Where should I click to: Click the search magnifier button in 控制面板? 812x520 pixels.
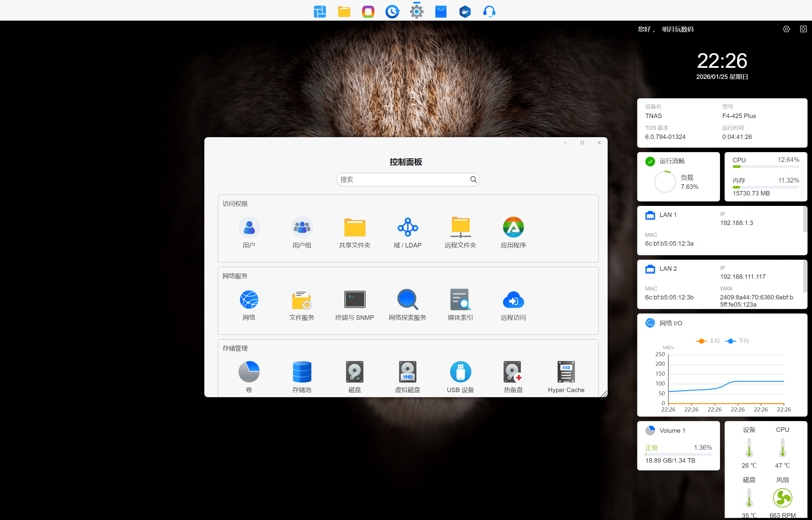point(473,180)
